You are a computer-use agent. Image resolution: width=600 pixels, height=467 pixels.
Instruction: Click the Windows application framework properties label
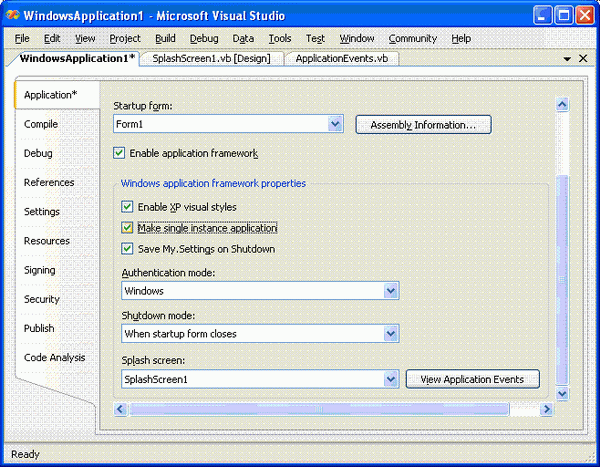point(213,183)
